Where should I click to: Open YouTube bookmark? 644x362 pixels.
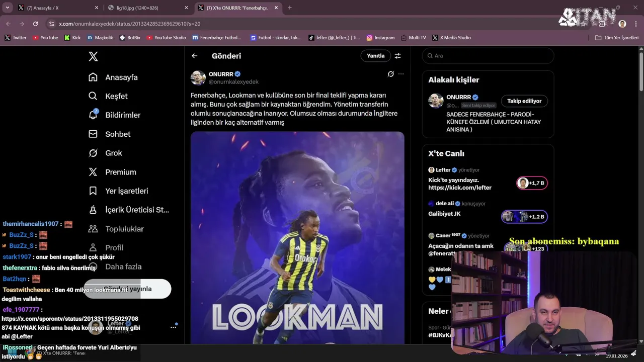point(45,38)
